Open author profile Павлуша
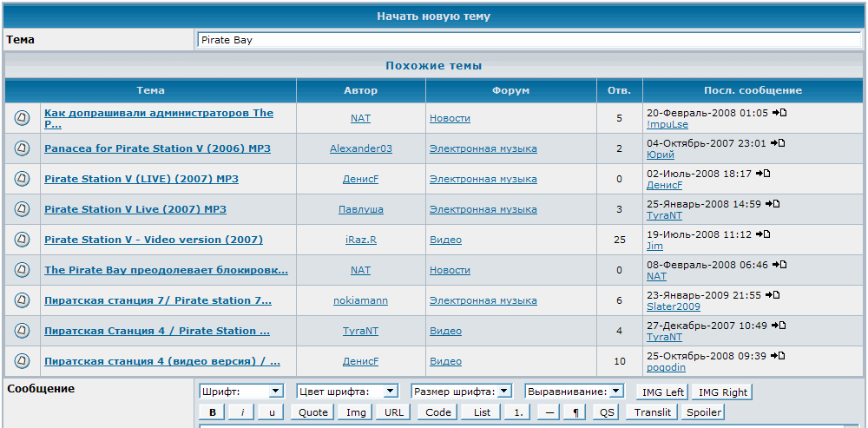 (361, 209)
